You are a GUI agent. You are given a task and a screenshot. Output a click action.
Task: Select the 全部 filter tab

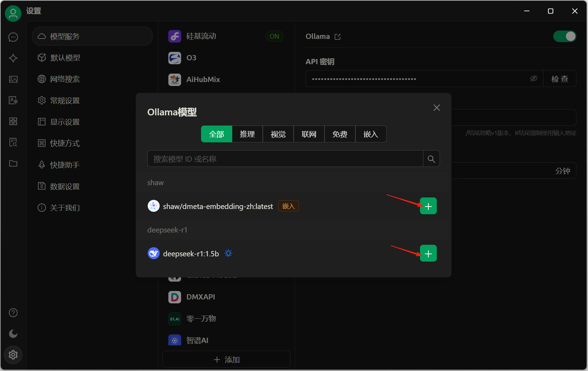pyautogui.click(x=216, y=134)
